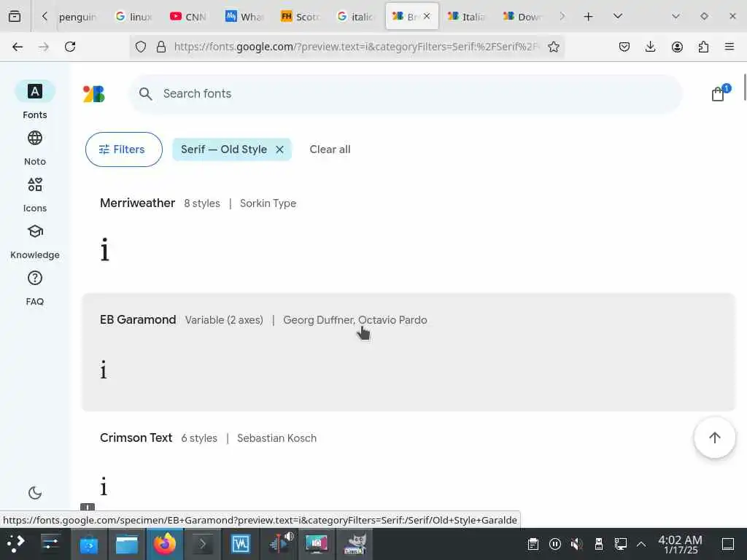
Task: Expand hidden system tray icons
Action: (641, 544)
